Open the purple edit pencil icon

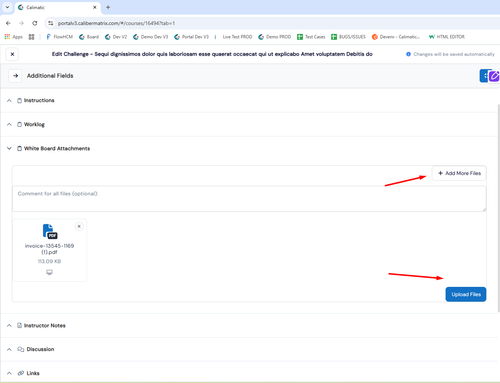(x=494, y=76)
